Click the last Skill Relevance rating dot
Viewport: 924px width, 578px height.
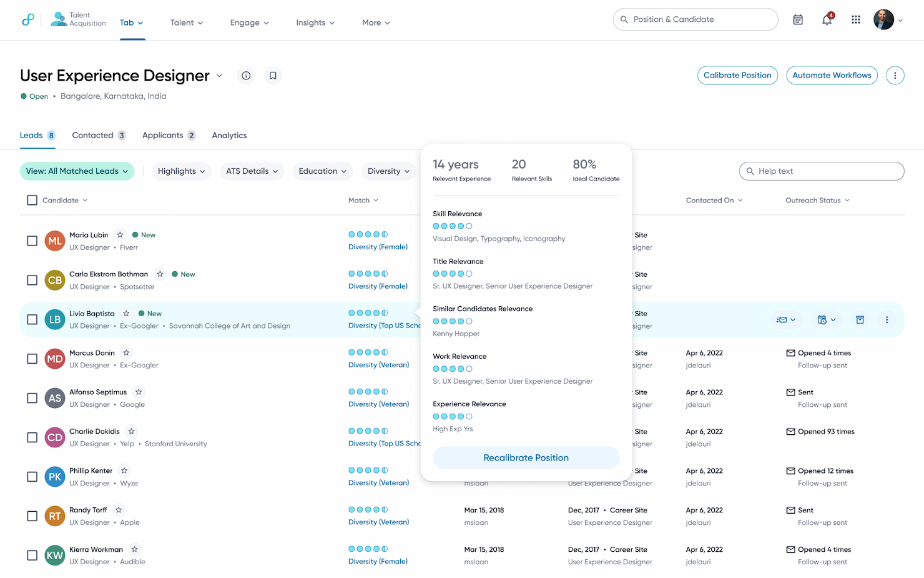[469, 226]
